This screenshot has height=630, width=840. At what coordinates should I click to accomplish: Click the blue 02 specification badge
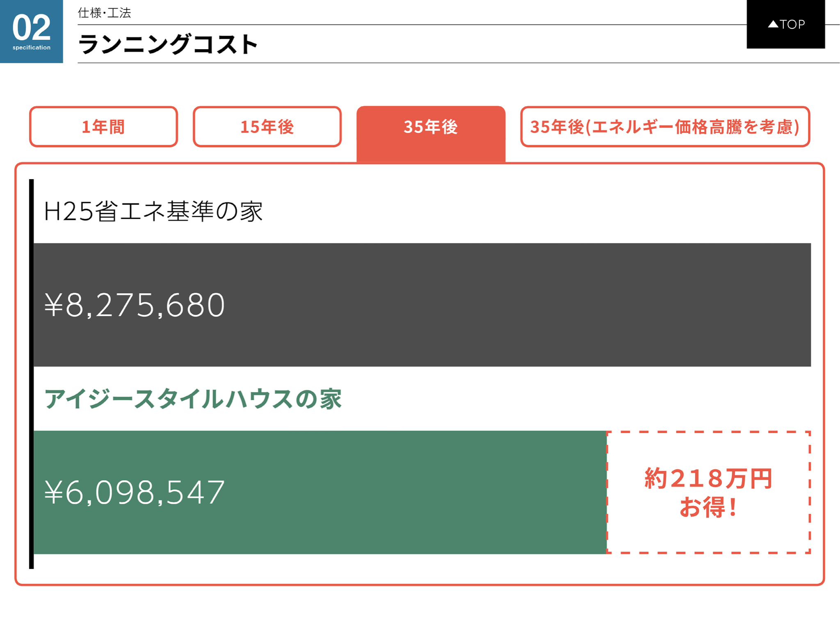pos(32,32)
